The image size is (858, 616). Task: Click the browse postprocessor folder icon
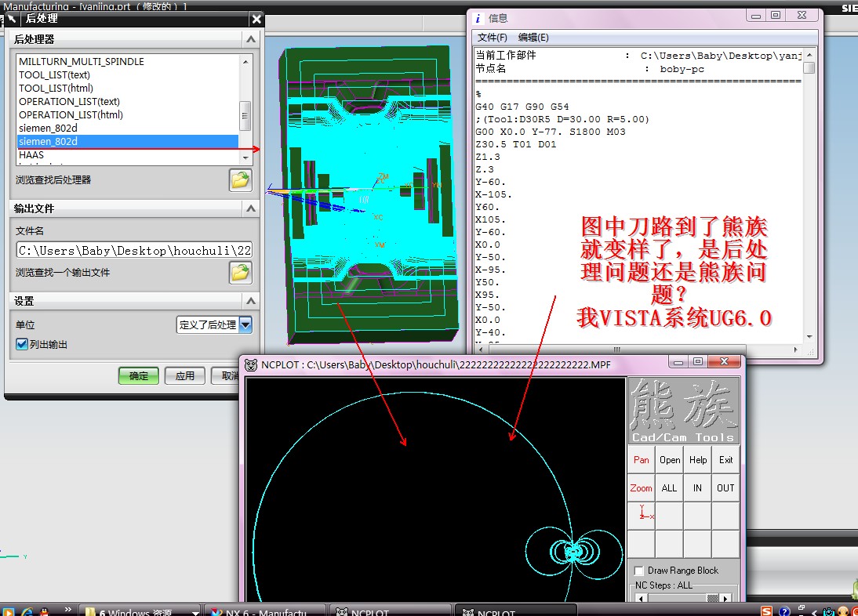click(240, 180)
